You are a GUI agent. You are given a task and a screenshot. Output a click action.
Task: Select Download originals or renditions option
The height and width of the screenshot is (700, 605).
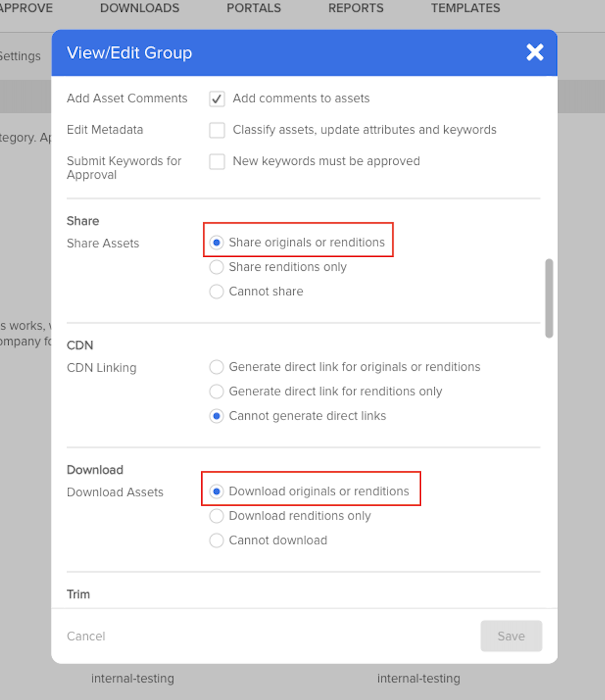216,491
